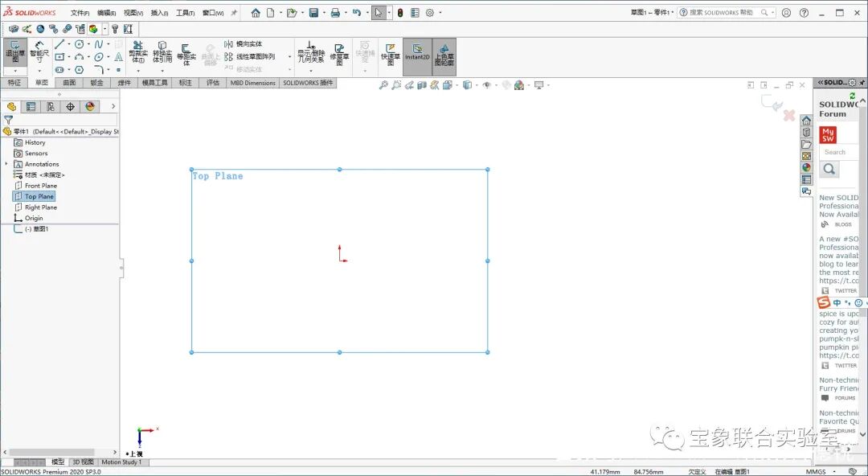Viewport: 868px width, 476px height.
Task: Switch to the SOLIDWORKS 插件 tab
Action: 308,83
